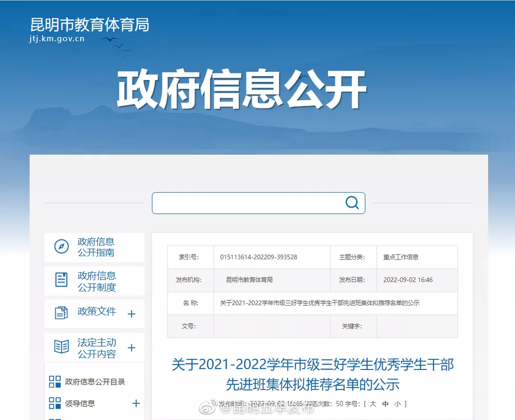Expand the 领导信息 entry via its plus sign
The height and width of the screenshot is (420, 515).
click(x=135, y=403)
